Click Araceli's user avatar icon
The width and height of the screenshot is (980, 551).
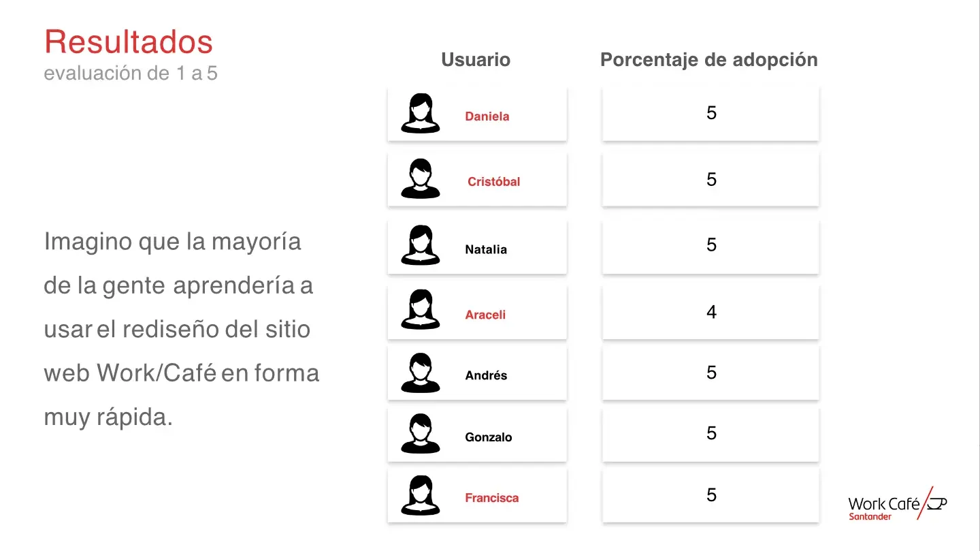point(420,310)
